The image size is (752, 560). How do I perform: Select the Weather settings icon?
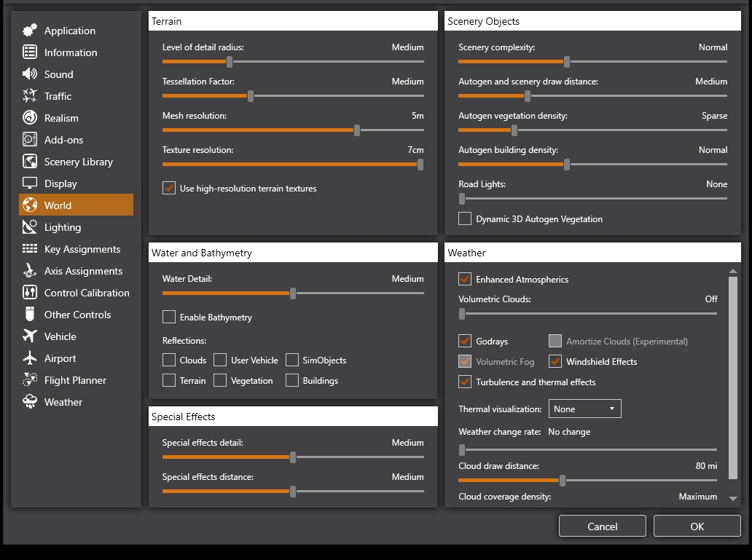coord(29,402)
